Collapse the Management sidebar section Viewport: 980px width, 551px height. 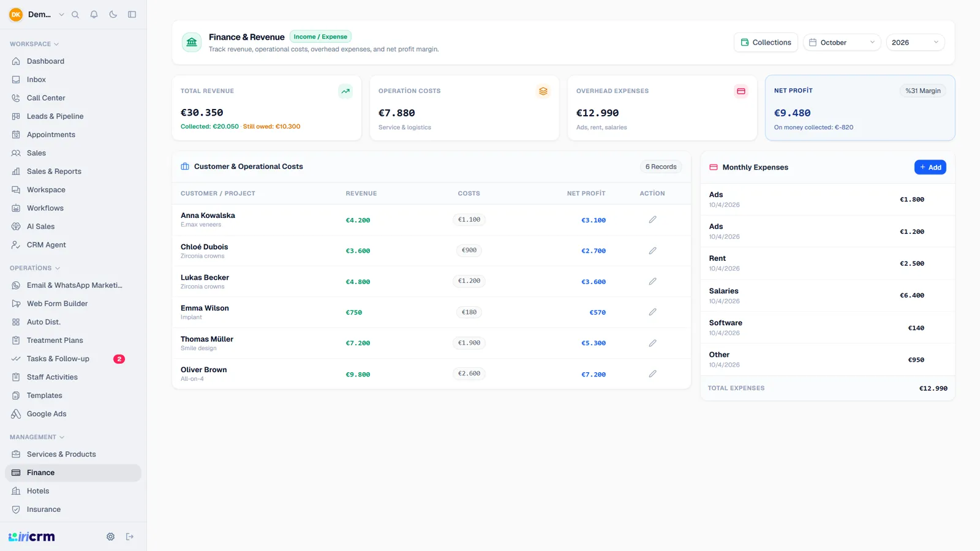point(37,437)
